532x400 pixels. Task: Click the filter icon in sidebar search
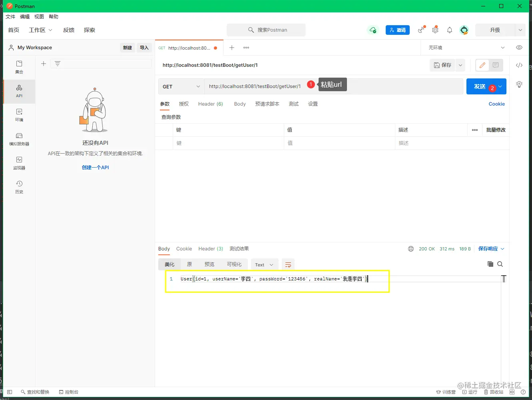coord(58,64)
